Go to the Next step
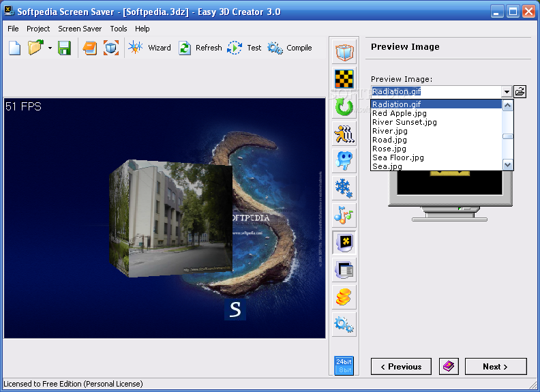 click(496, 367)
